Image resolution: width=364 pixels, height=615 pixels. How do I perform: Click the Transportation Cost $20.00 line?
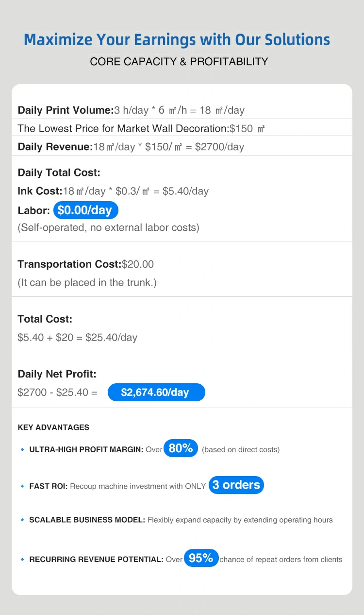click(85, 264)
